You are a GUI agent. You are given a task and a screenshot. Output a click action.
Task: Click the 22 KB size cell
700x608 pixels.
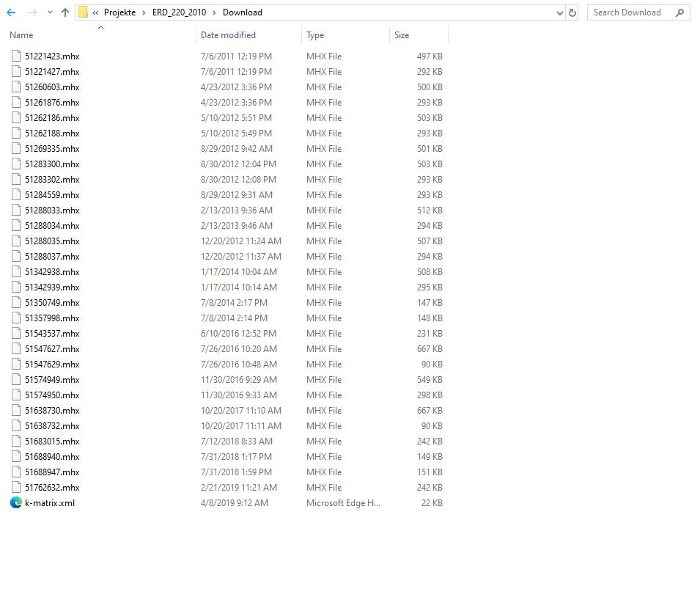[432, 503]
